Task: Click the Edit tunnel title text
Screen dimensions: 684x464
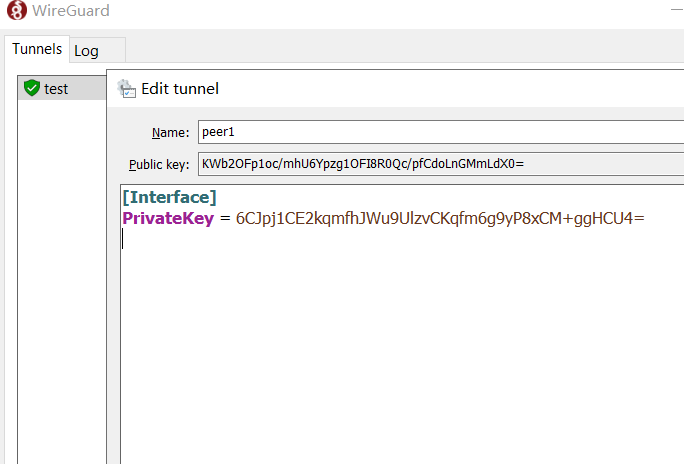Action: click(x=180, y=89)
